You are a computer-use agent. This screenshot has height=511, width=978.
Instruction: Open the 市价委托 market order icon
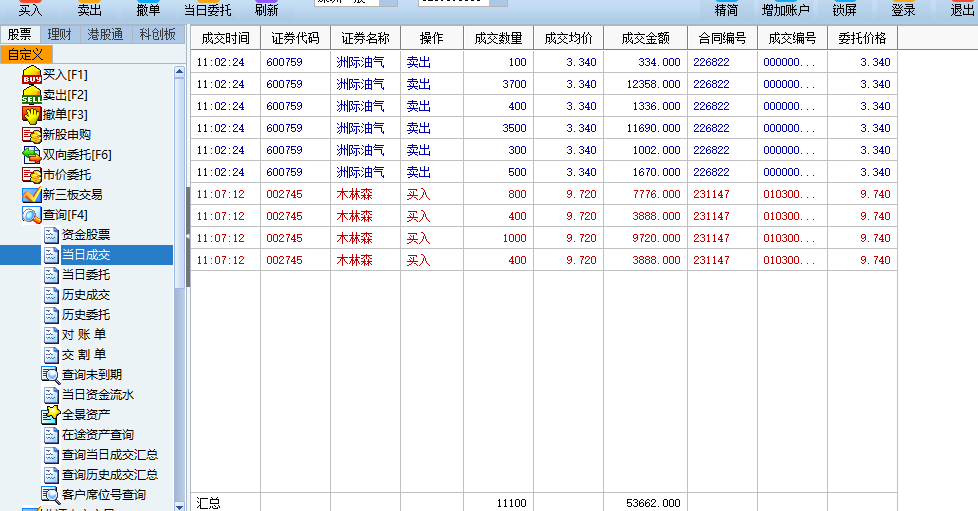(x=31, y=175)
